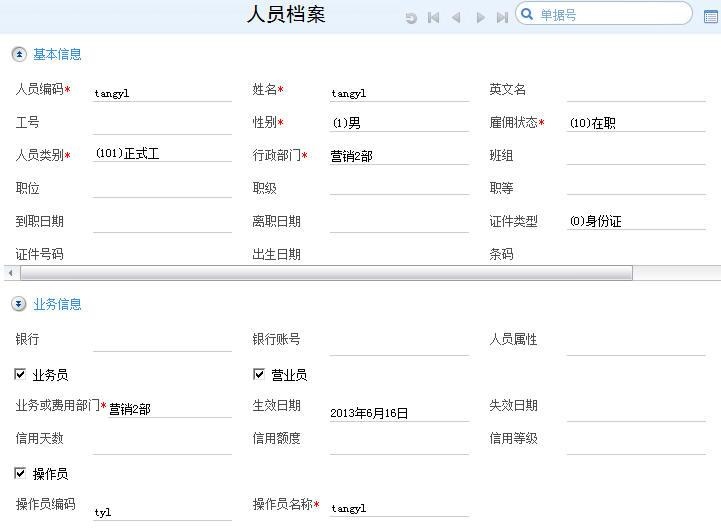Click the 职级 field
721x529 pixels.
point(399,186)
